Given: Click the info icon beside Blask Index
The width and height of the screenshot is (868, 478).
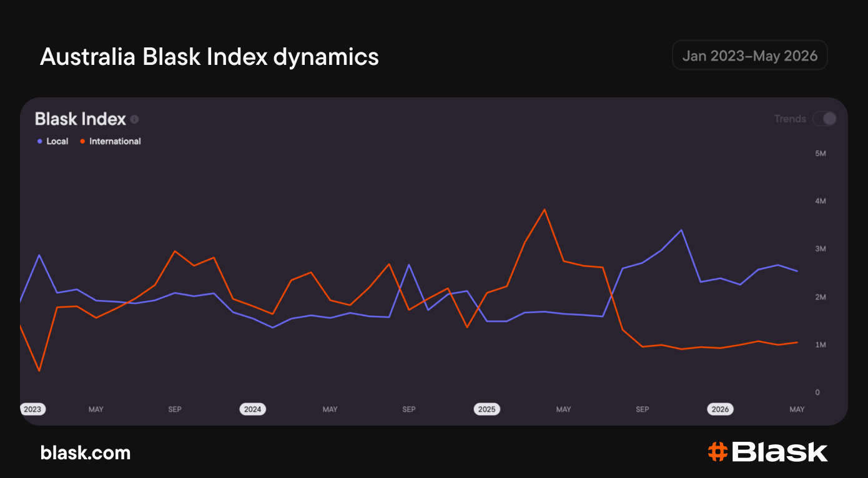Looking at the screenshot, I should click(134, 119).
